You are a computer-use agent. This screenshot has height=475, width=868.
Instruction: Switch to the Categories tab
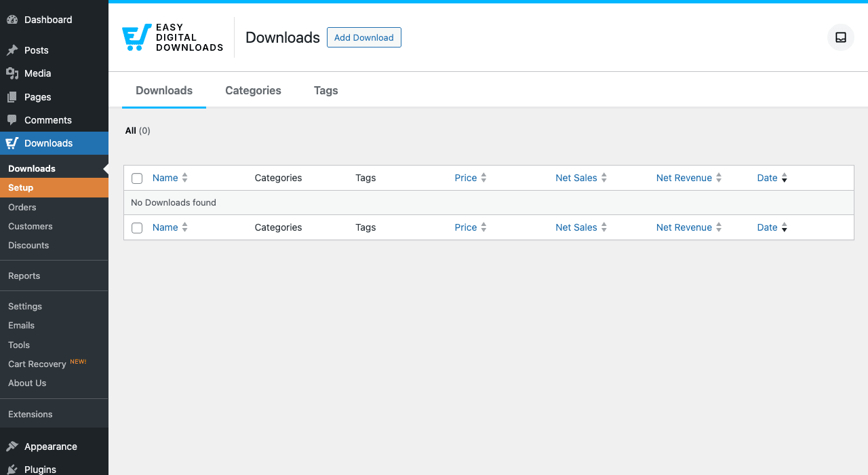253,90
